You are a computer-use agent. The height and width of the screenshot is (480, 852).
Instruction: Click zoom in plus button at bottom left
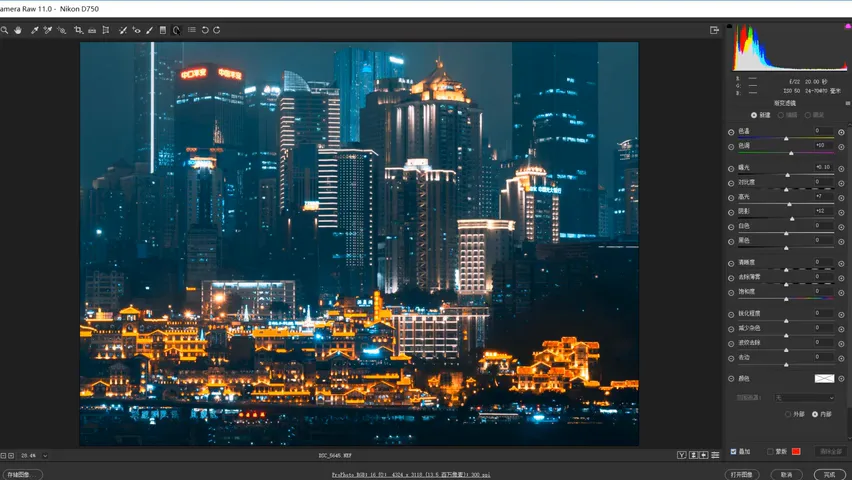(11, 456)
